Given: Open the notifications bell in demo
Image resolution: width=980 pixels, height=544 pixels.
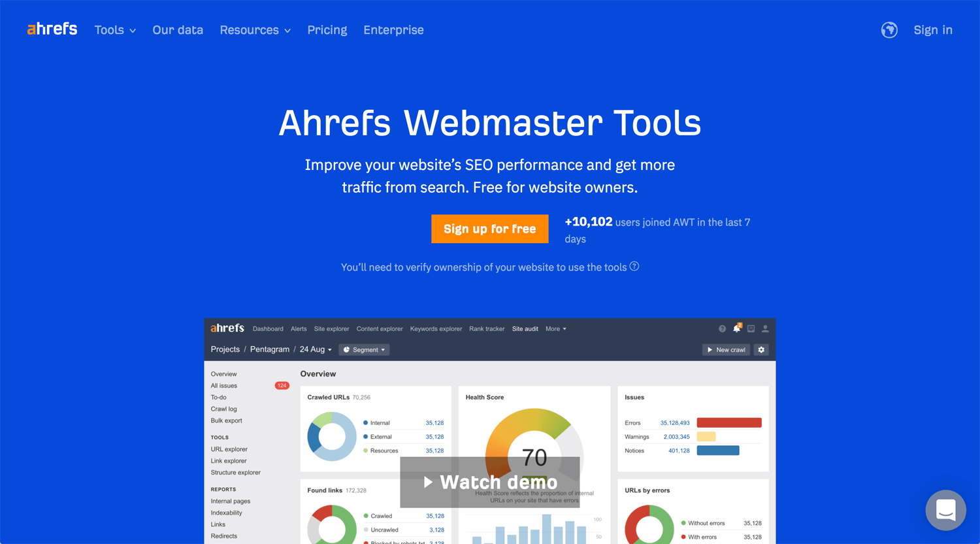Looking at the screenshot, I should pos(737,328).
